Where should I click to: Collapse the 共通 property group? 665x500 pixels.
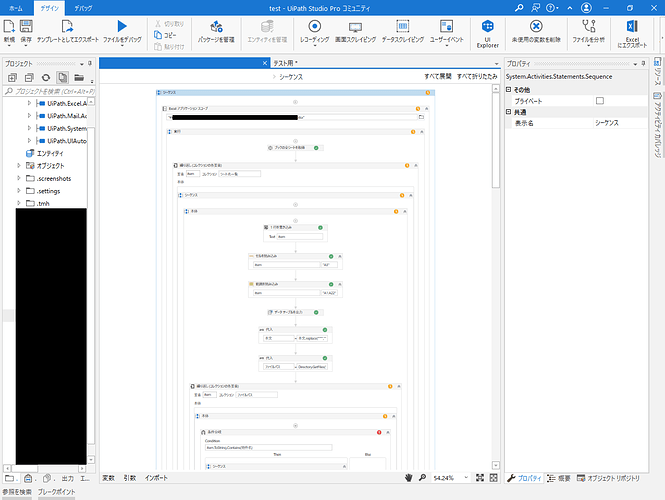point(509,112)
